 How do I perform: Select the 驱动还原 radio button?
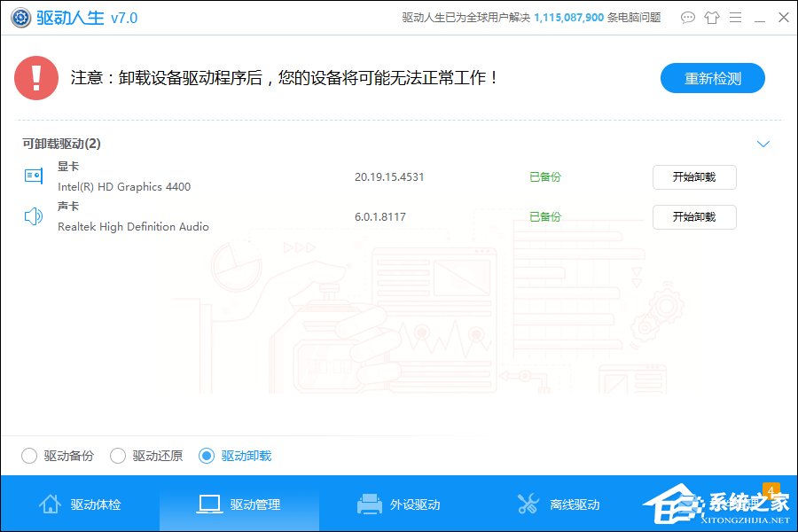pos(118,455)
